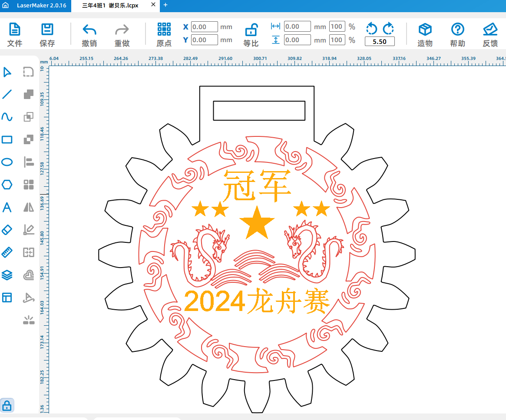Viewport: 506px width, 420px height.
Task: Open the Layers tool in the sidebar
Action: (x=7, y=275)
